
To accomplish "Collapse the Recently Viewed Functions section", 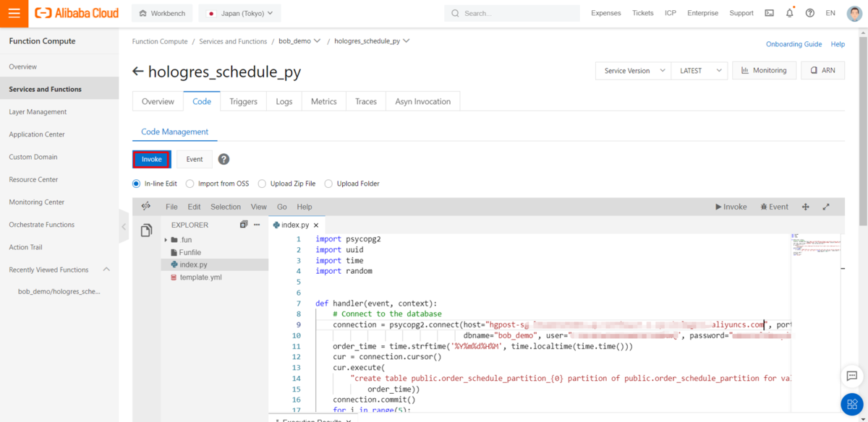I will [106, 270].
